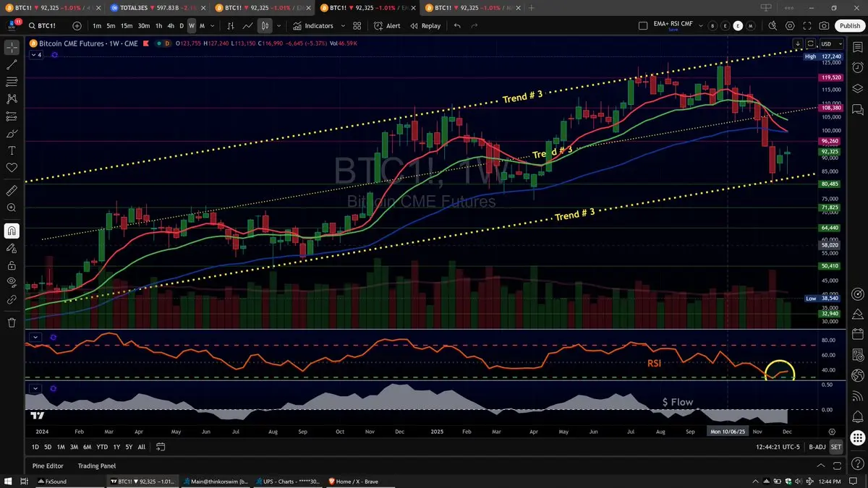Image resolution: width=868 pixels, height=488 pixels.
Task: Choose the candles chart style
Action: [265, 25]
